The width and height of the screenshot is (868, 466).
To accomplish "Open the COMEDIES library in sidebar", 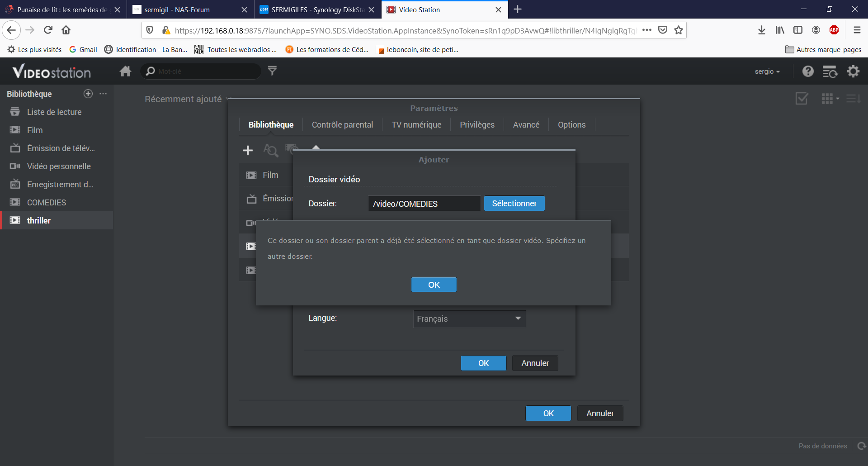I will pos(57,202).
